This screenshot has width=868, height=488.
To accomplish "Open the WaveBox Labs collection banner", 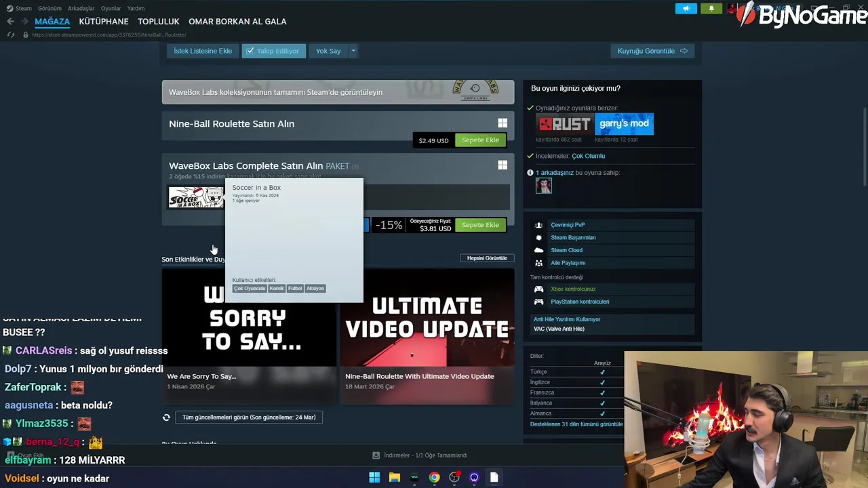I will [x=338, y=92].
